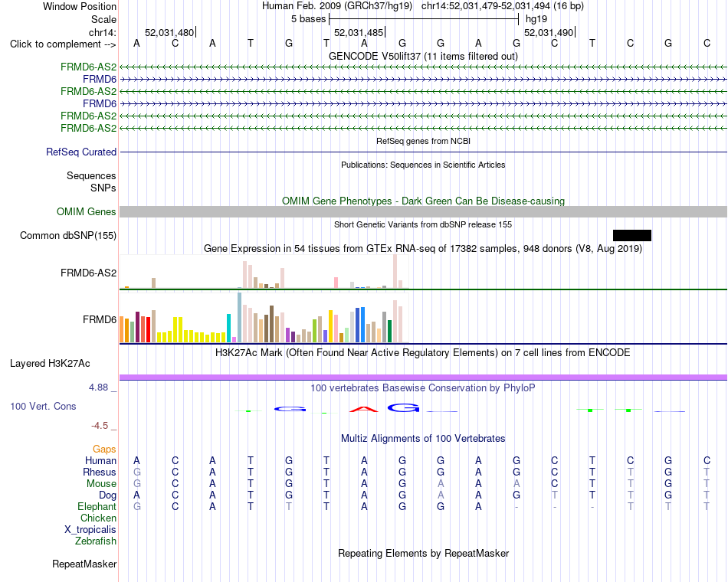Click the Rhesus alignment row label
728x582 pixels.
coord(100,472)
